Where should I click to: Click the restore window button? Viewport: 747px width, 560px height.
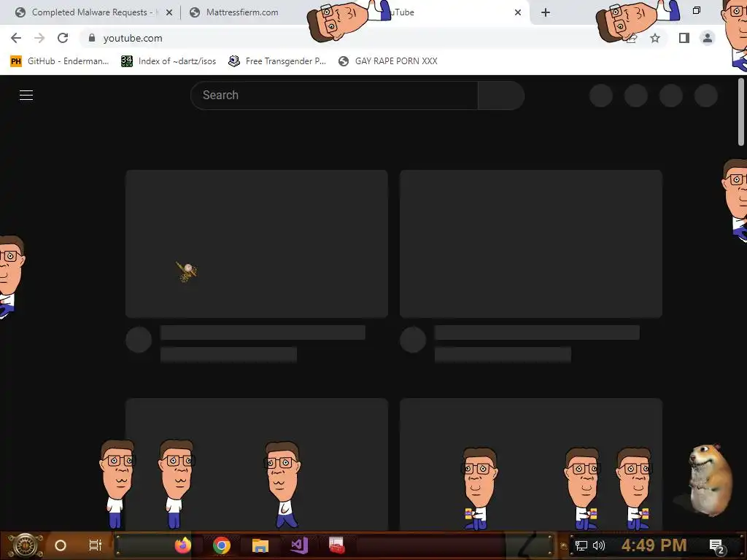[x=697, y=10]
